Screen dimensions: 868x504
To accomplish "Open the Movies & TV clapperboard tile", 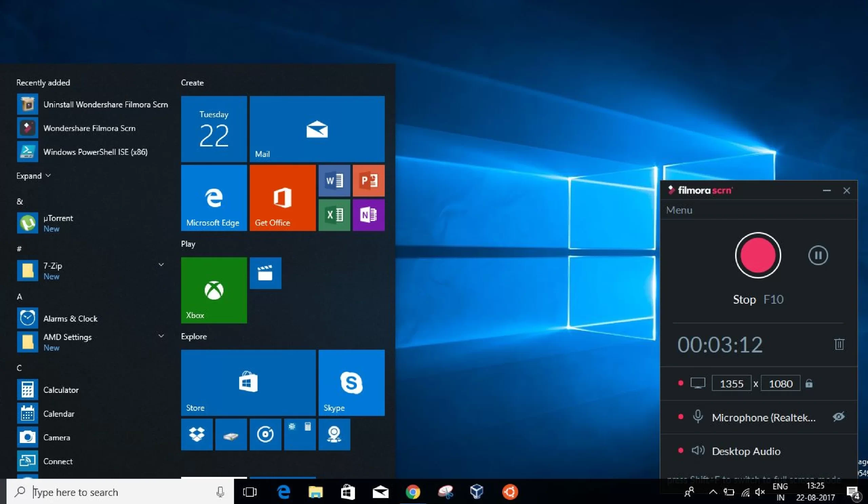I will (265, 273).
